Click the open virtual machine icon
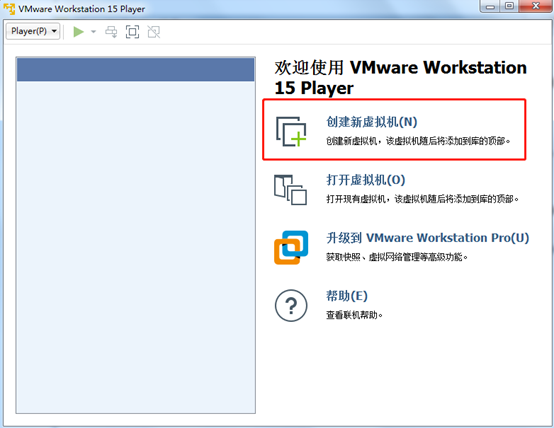Image resolution: width=554 pixels, height=428 pixels. [x=290, y=190]
